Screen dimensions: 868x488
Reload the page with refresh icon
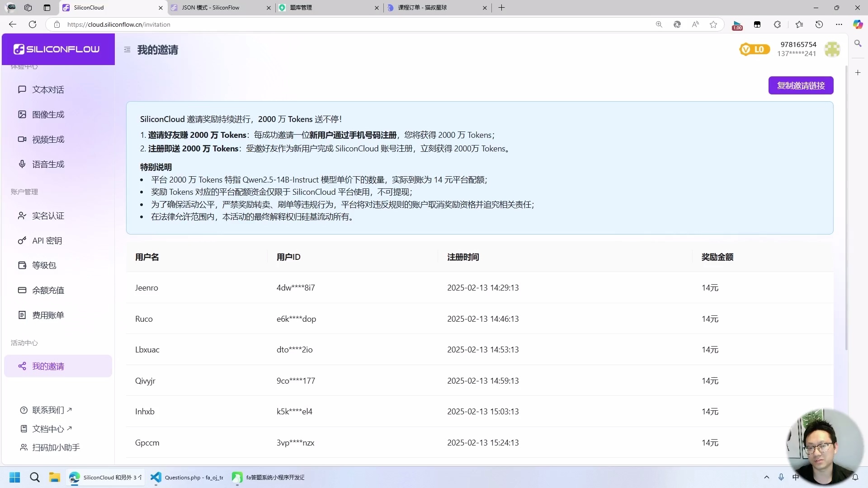pyautogui.click(x=33, y=24)
